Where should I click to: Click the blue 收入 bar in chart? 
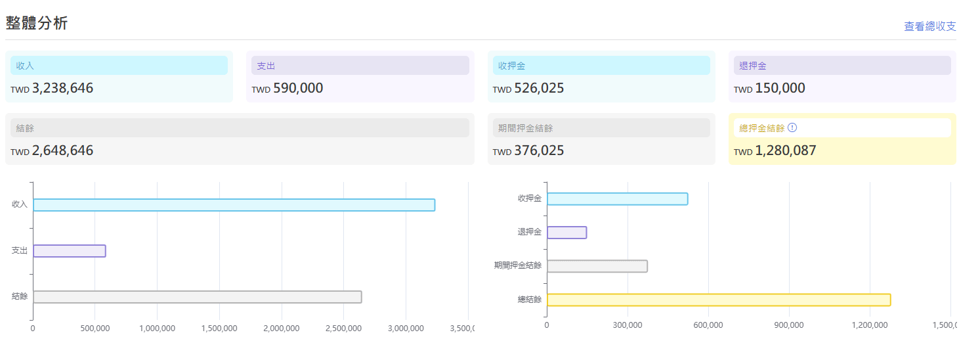(234, 205)
